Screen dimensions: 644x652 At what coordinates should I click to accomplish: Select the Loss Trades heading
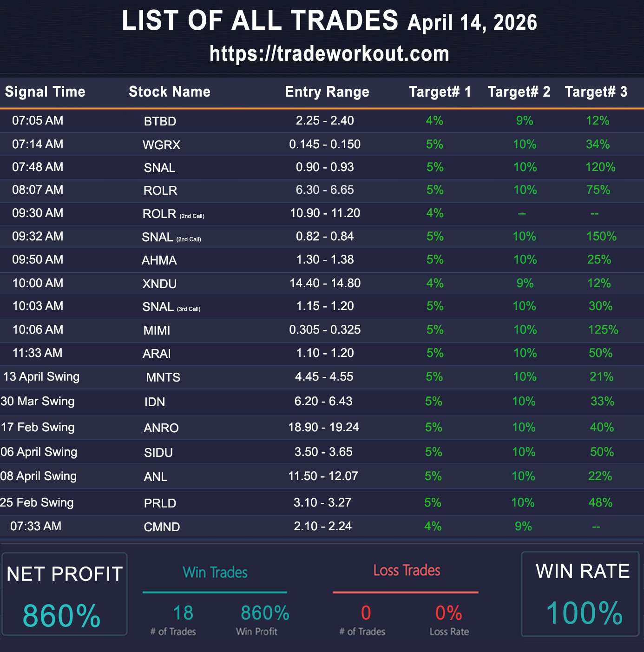407,570
